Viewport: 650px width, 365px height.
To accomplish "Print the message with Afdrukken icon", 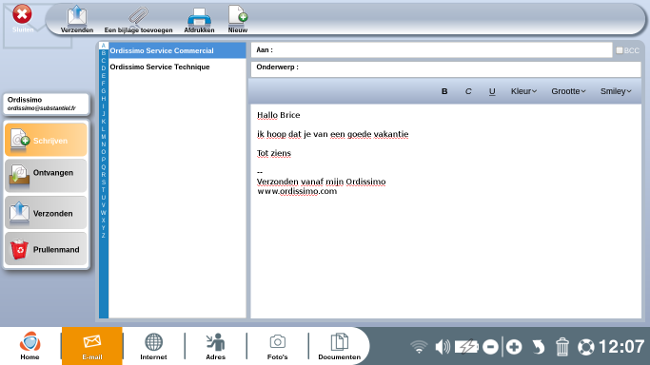I will [199, 19].
